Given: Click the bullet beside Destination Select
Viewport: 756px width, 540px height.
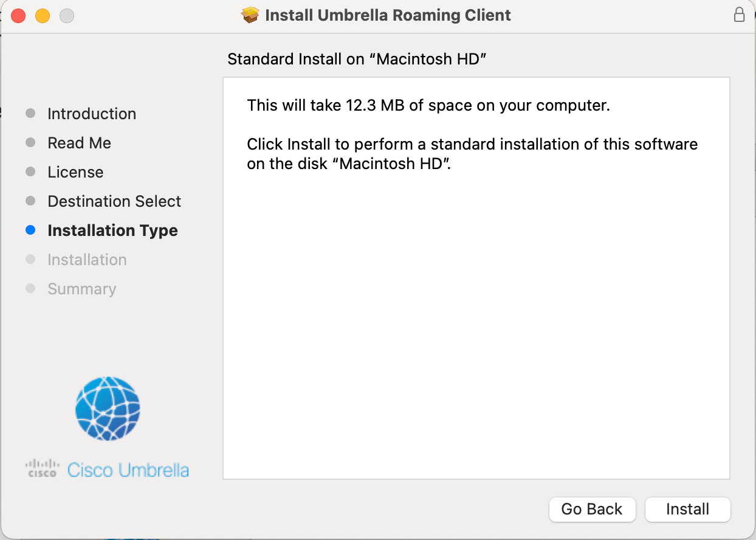Looking at the screenshot, I should 30,201.
